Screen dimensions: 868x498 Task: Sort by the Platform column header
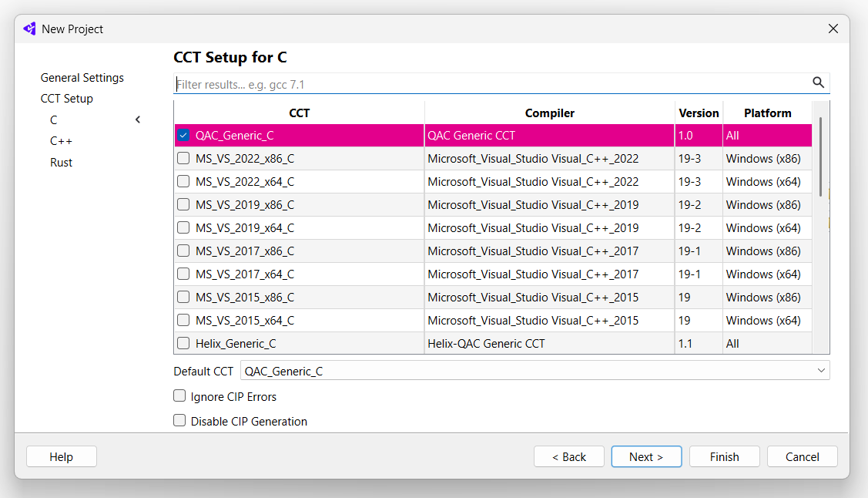[x=767, y=113]
